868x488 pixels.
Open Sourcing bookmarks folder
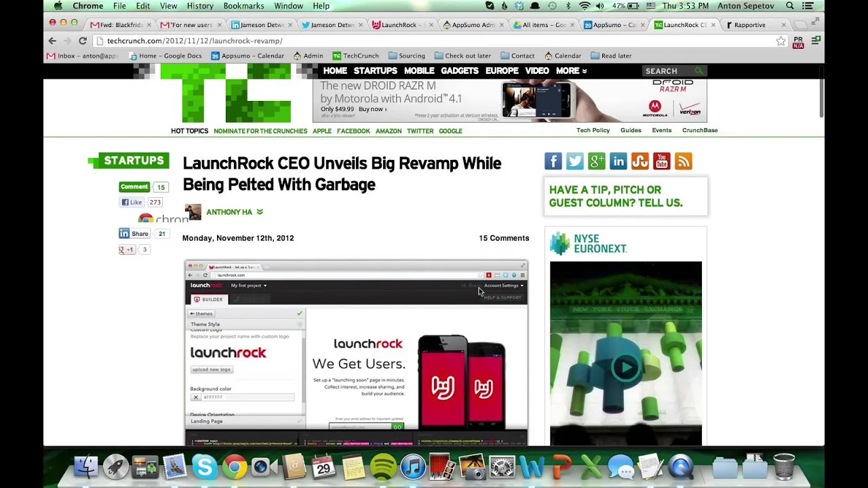tap(407, 56)
